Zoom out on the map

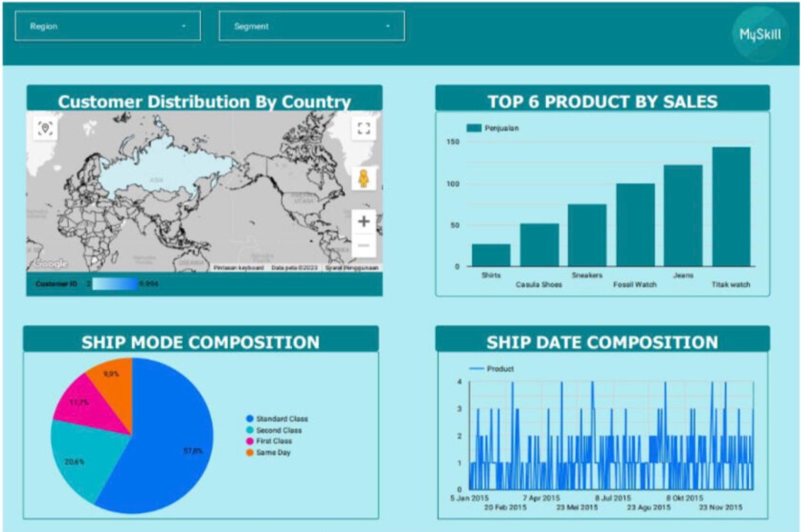pos(364,246)
